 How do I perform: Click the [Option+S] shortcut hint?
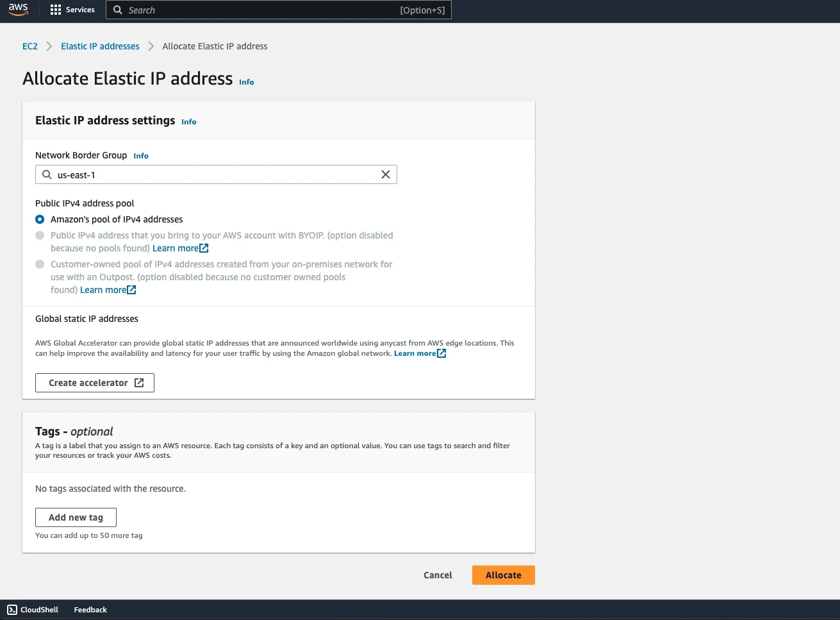pos(422,10)
